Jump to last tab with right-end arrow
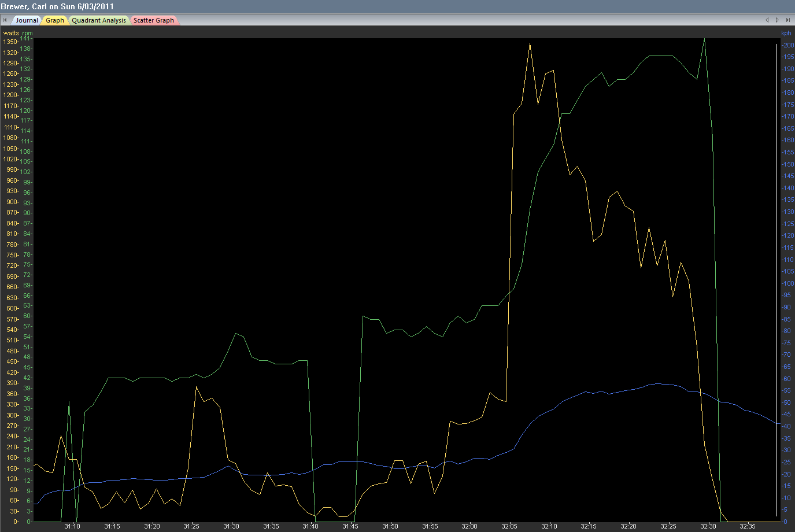 [788, 20]
